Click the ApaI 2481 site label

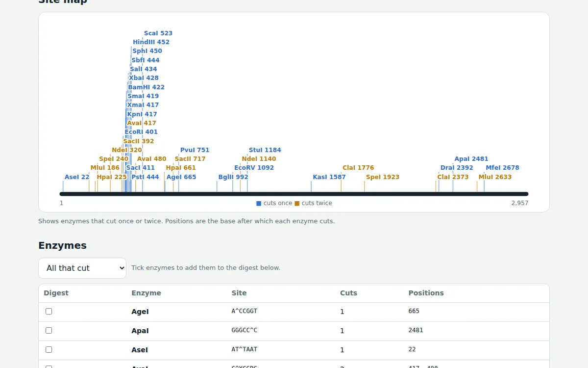(x=471, y=159)
